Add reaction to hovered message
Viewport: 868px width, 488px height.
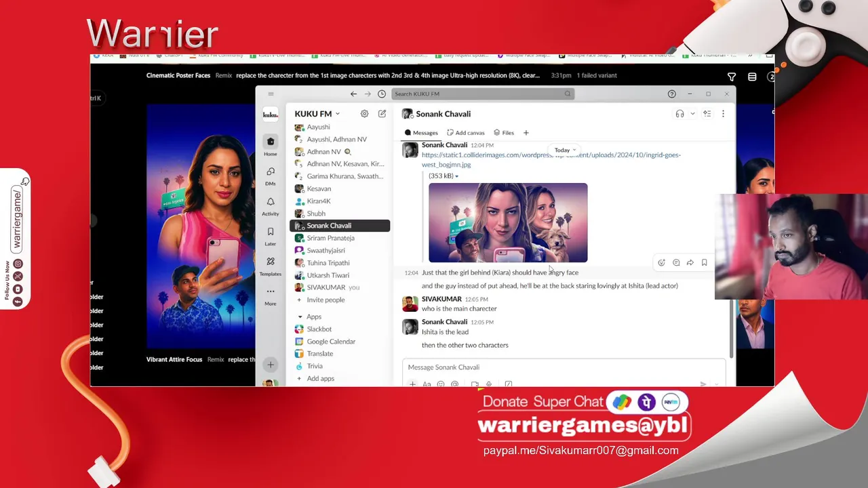coord(661,263)
